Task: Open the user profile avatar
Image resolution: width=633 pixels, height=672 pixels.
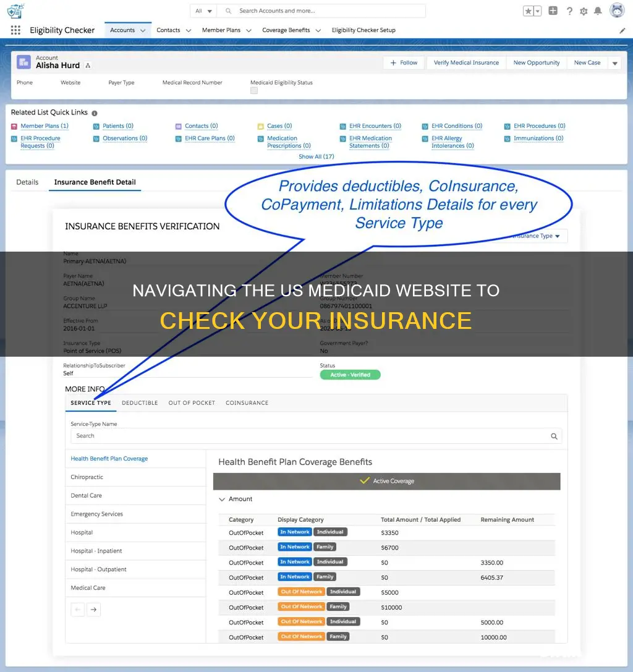Action: 617,11
